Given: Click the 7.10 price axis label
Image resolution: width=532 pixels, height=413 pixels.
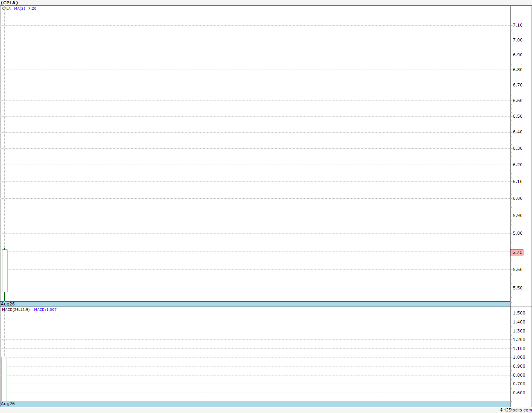Looking at the screenshot, I should [x=518, y=25].
